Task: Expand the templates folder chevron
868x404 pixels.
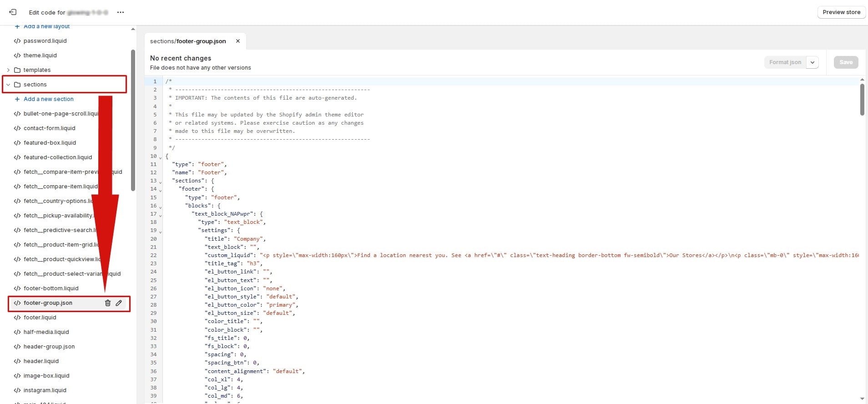Action: click(8, 70)
